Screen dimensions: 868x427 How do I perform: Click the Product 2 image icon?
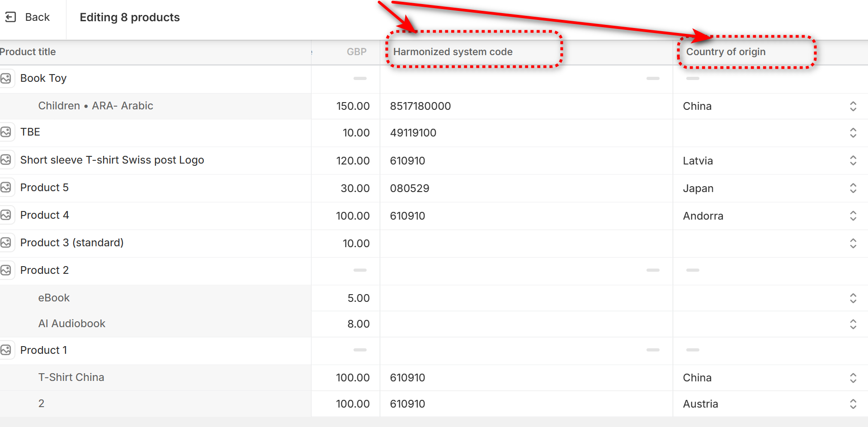pos(6,270)
